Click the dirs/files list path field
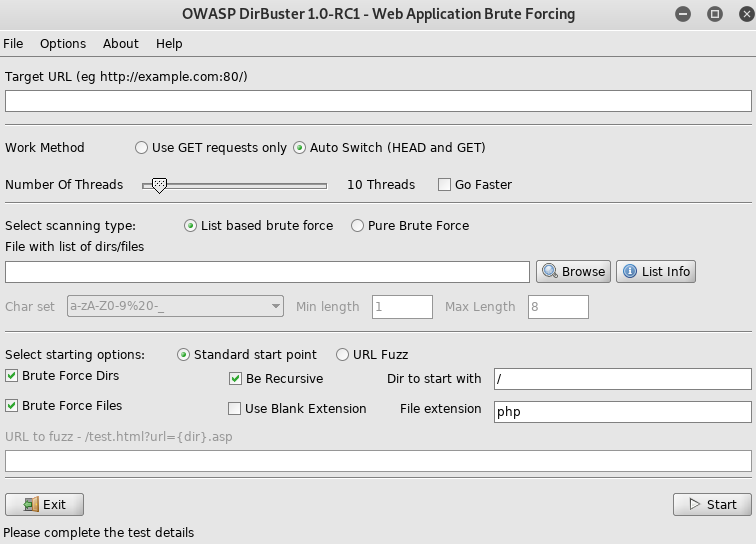This screenshot has width=756, height=544. pos(268,272)
